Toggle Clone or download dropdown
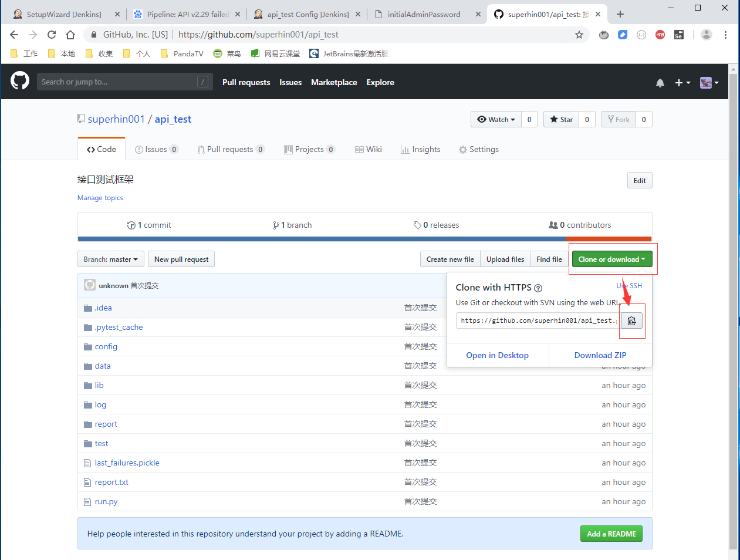 [612, 259]
